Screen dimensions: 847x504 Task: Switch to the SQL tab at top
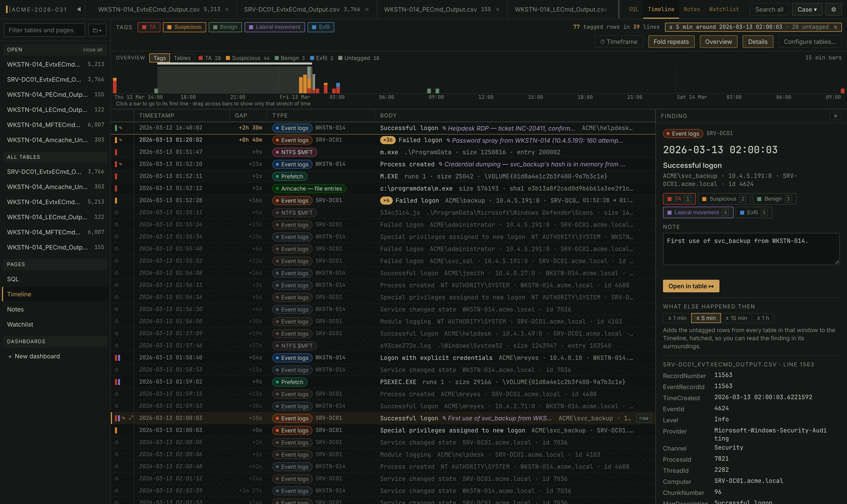[x=634, y=9]
